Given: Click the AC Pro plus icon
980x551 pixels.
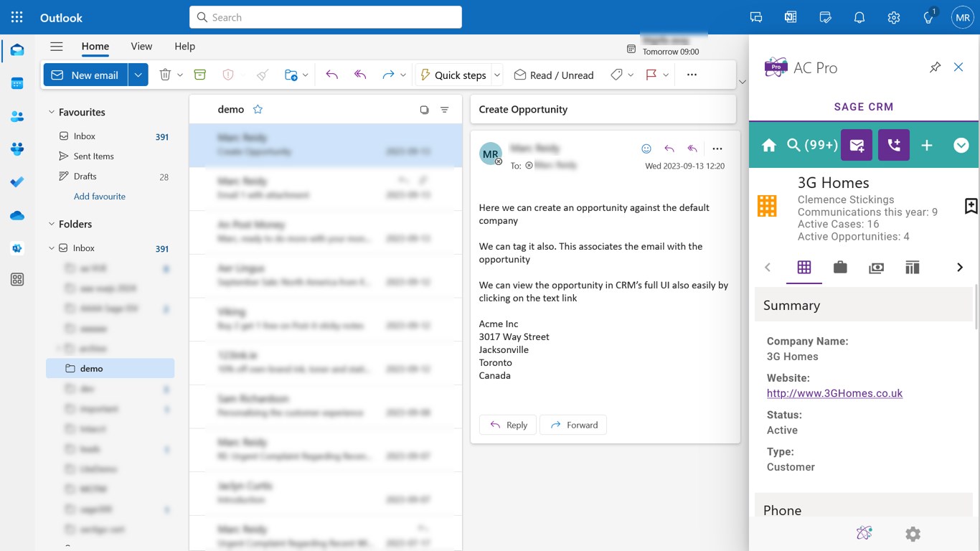Looking at the screenshot, I should [927, 146].
